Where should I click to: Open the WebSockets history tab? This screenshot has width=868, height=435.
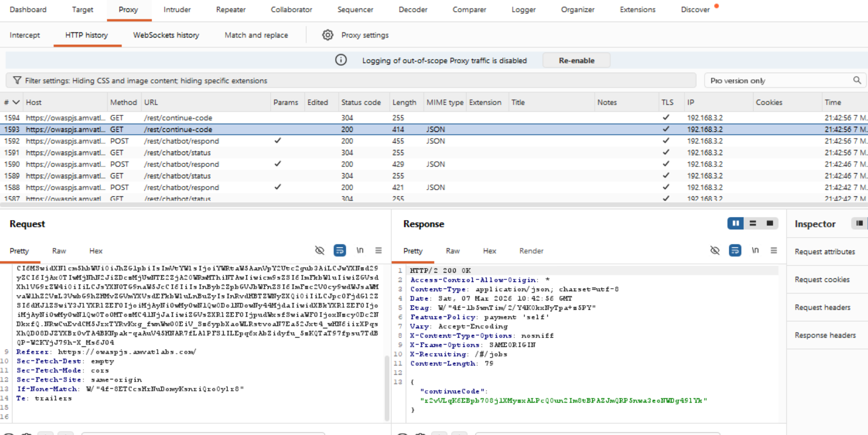click(x=166, y=35)
